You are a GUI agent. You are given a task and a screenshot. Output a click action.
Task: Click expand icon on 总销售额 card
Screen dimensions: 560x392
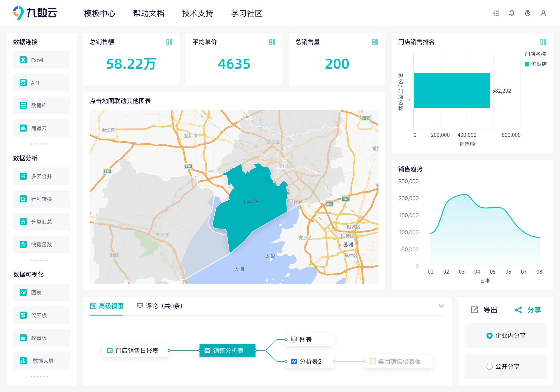coord(169,42)
